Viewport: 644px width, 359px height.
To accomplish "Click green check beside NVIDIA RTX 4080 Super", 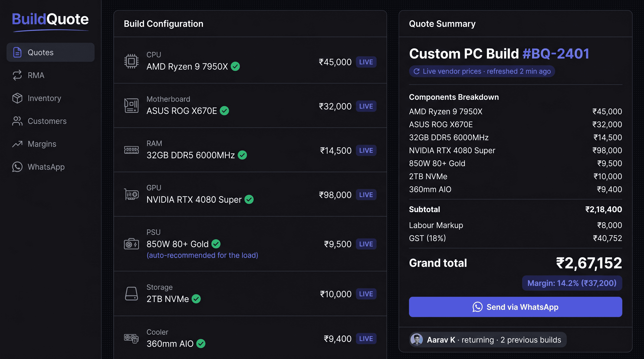I will 249,199.
